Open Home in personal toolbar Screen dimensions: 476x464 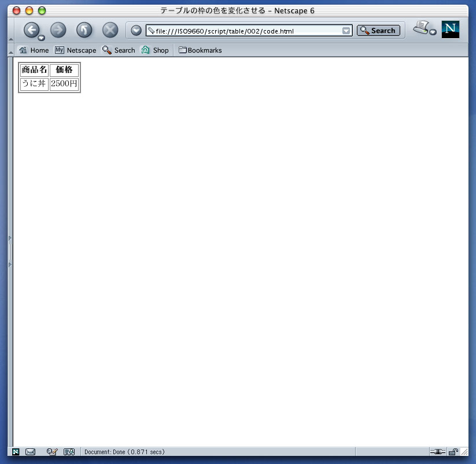pos(34,50)
